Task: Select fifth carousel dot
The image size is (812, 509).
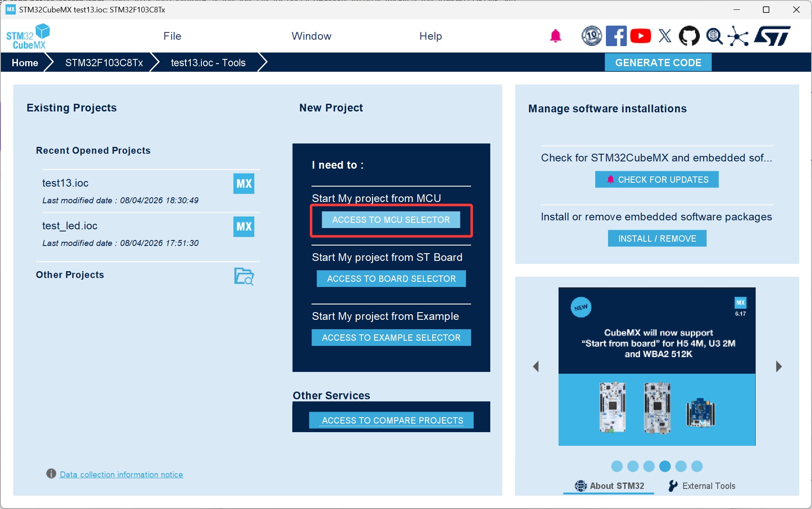Action: coord(681,466)
